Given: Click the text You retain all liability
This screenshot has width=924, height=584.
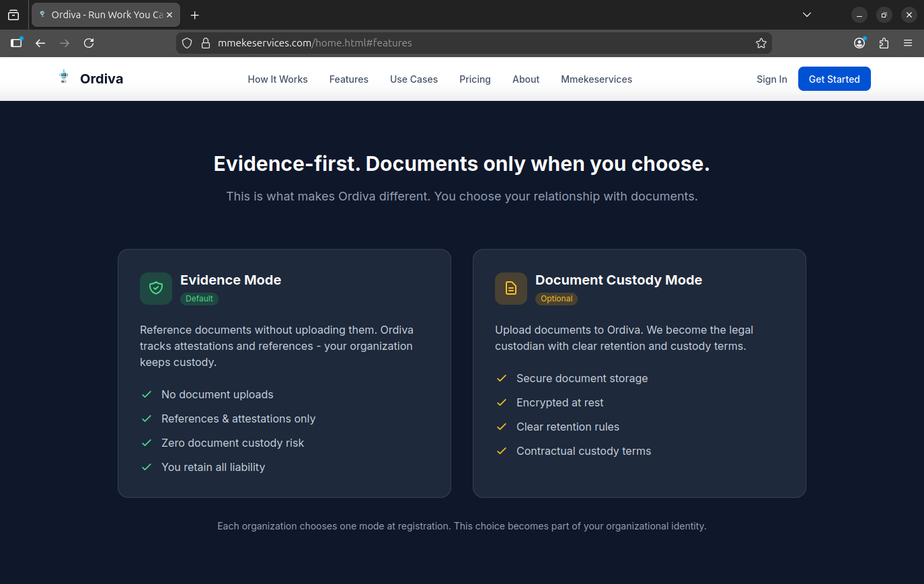Looking at the screenshot, I should pyautogui.click(x=213, y=467).
